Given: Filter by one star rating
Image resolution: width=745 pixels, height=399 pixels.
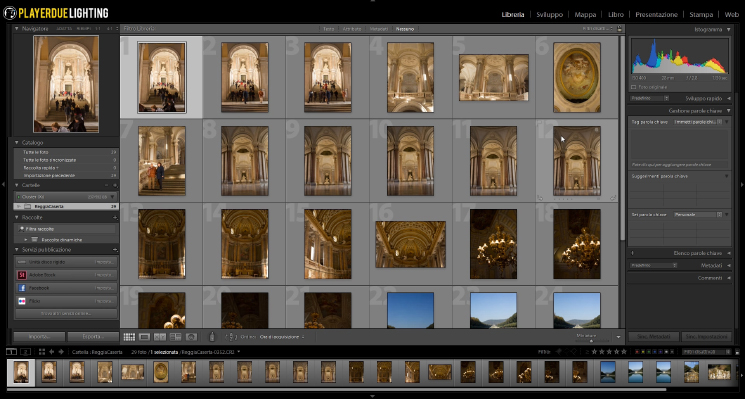Looking at the screenshot, I should (x=594, y=352).
